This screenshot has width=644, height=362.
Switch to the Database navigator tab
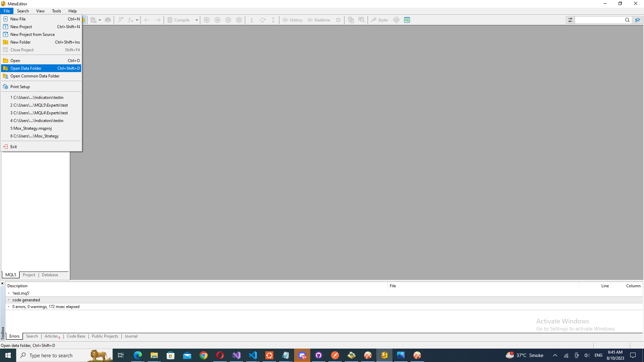[50, 275]
